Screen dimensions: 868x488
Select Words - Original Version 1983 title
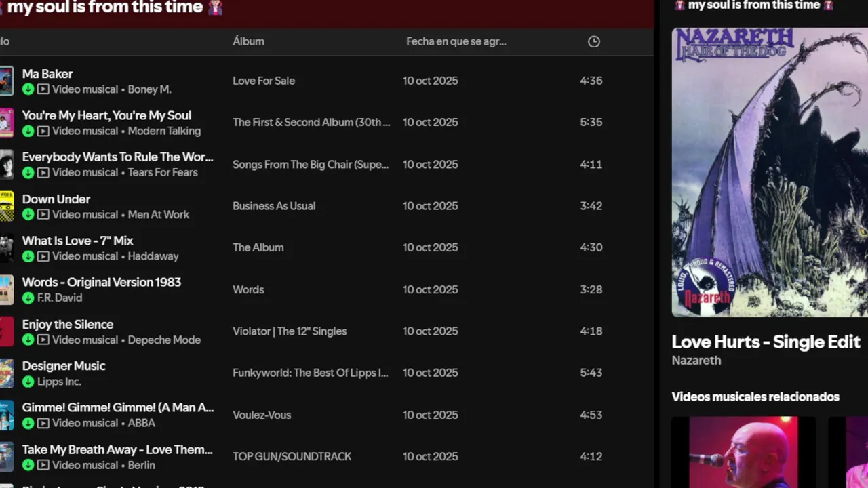[x=102, y=282]
